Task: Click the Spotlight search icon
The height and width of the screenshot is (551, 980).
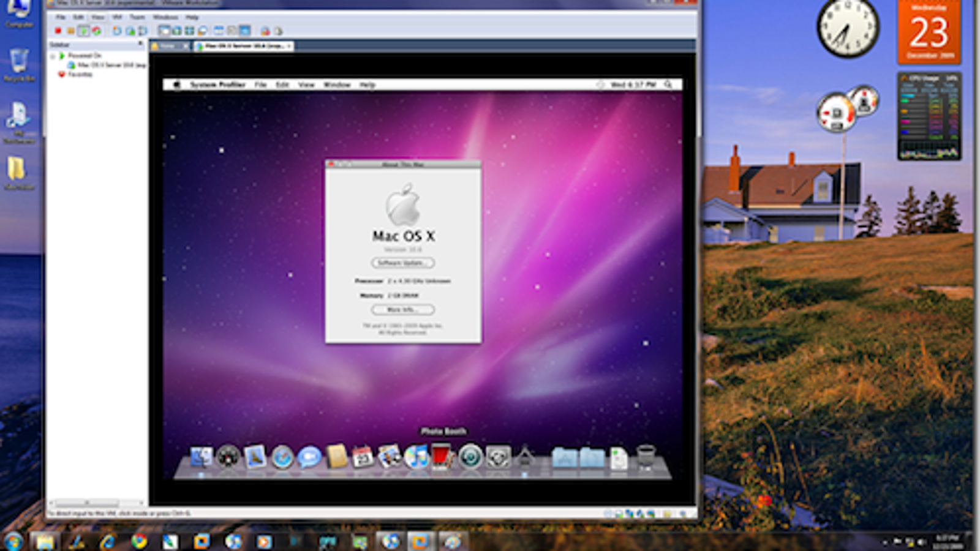Action: 668,84
